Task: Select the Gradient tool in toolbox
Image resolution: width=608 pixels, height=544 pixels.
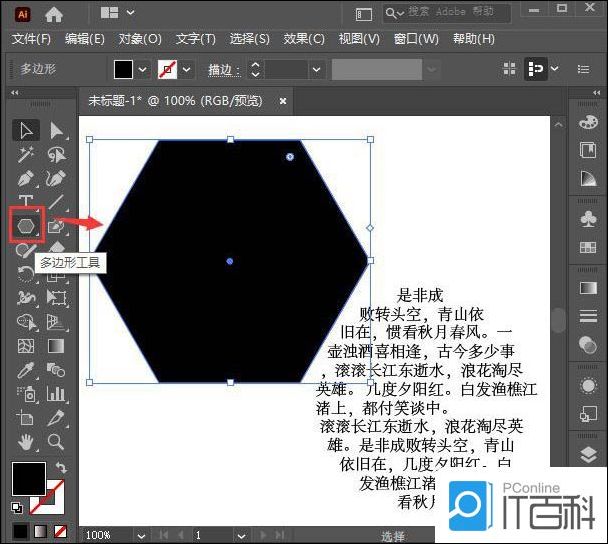Action: [56, 346]
